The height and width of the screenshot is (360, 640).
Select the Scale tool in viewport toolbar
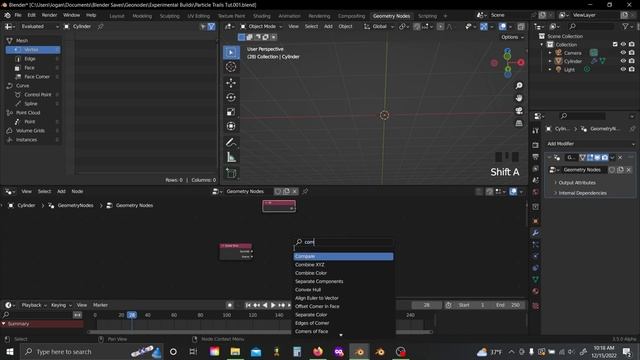231,112
